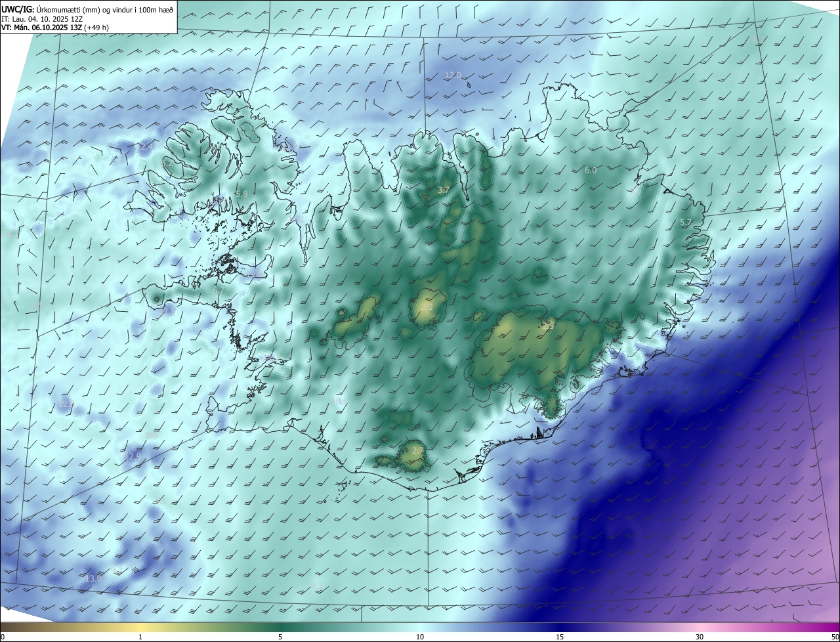Click the '0' tick on the color scale
This screenshot has width=840, height=642.
pos(3,637)
